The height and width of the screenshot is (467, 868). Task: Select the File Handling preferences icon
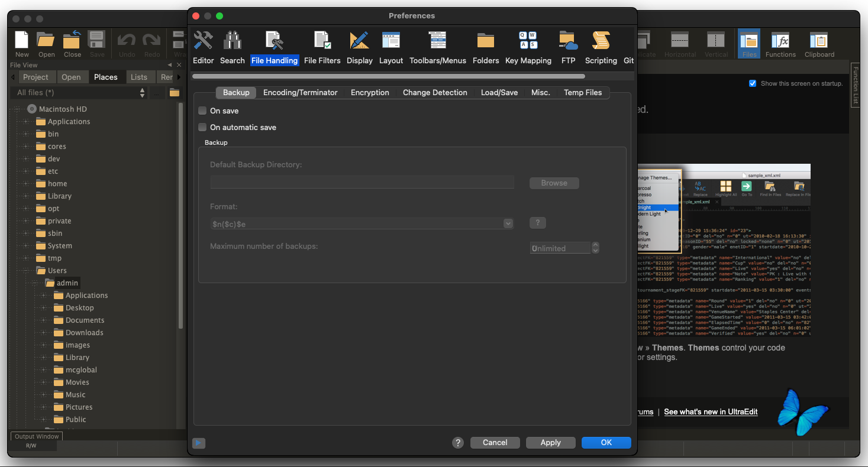click(275, 47)
